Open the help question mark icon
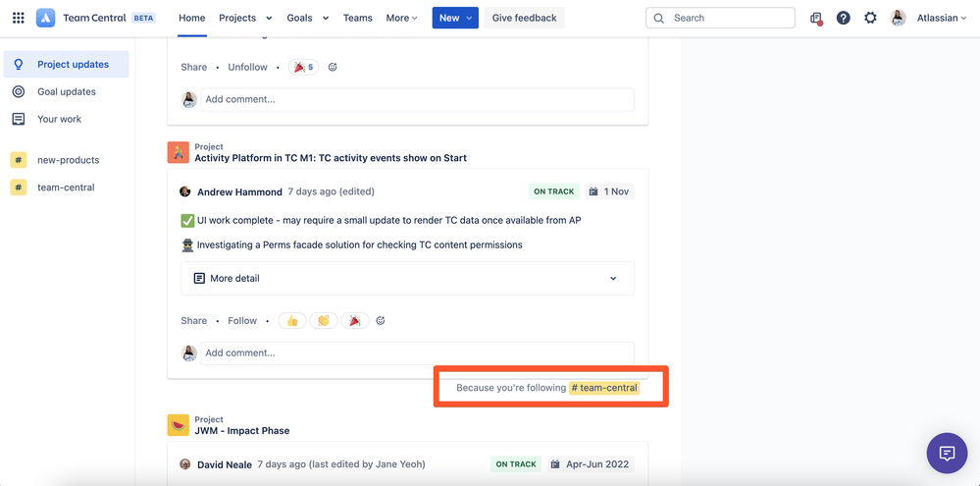980x486 pixels. tap(843, 18)
